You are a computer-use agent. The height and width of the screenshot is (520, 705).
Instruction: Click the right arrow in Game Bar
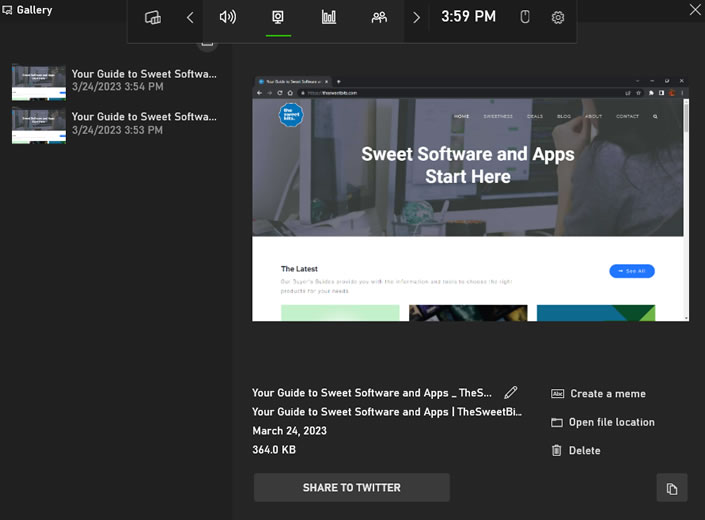coord(416,18)
